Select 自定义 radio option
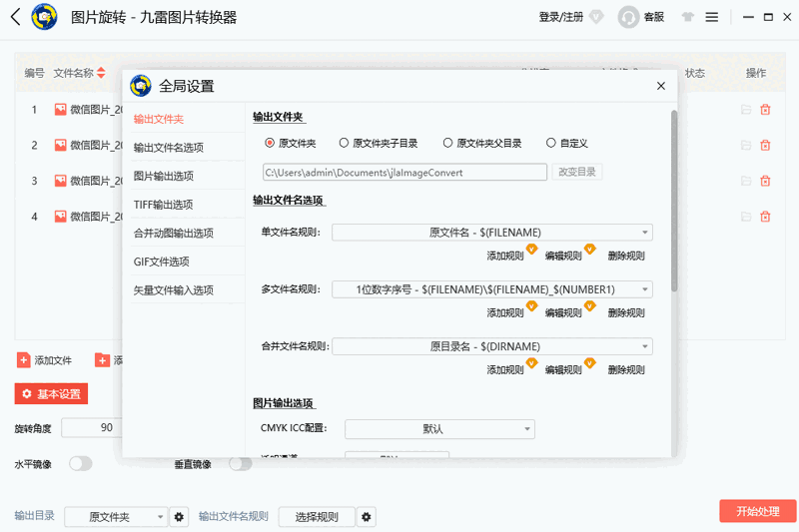 551,143
